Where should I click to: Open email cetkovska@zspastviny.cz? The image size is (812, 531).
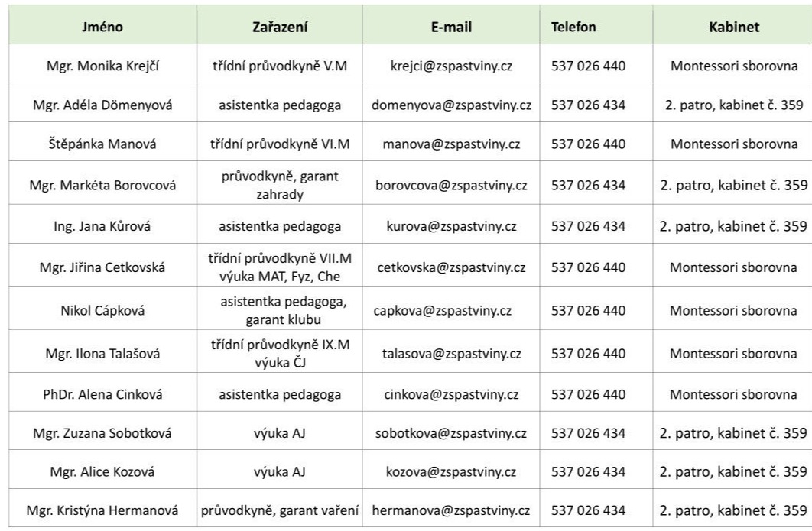451,267
